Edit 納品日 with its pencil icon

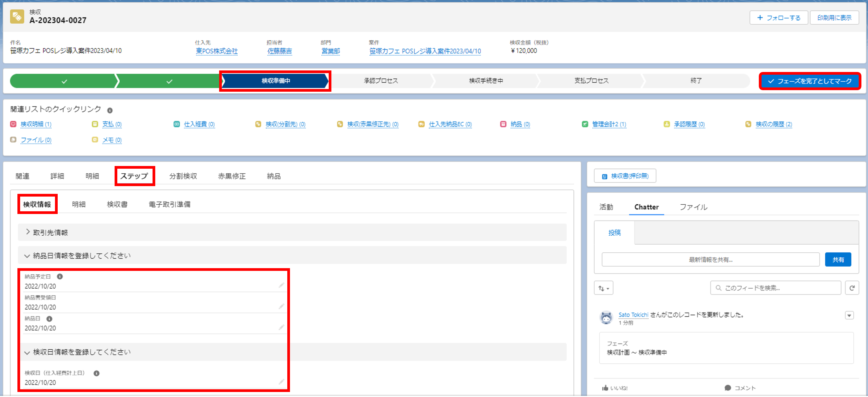point(281,327)
